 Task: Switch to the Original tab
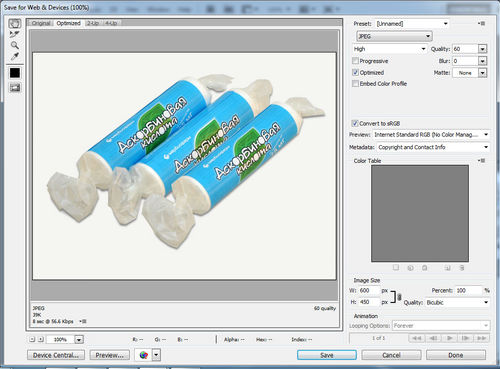pyautogui.click(x=41, y=23)
